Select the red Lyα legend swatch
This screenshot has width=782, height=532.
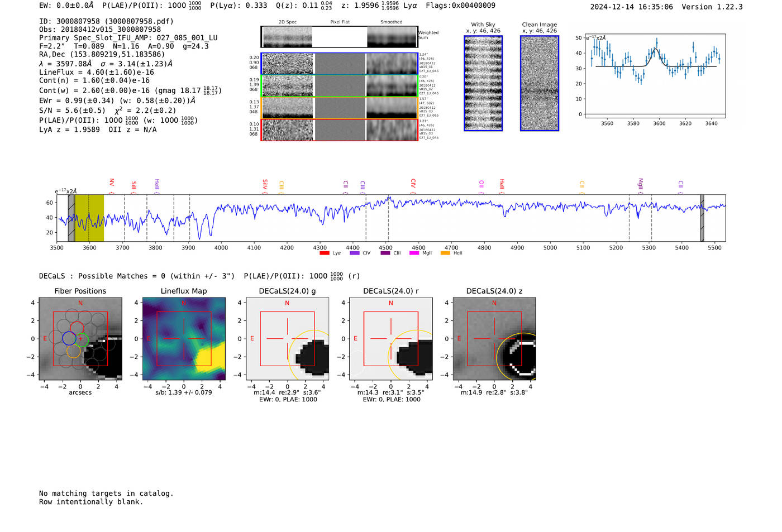tap(324, 253)
